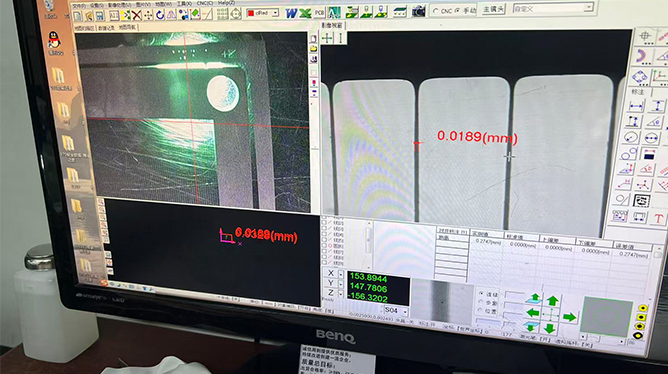
Task: Click the mirror triangles toolbar icon
Action: [171, 15]
